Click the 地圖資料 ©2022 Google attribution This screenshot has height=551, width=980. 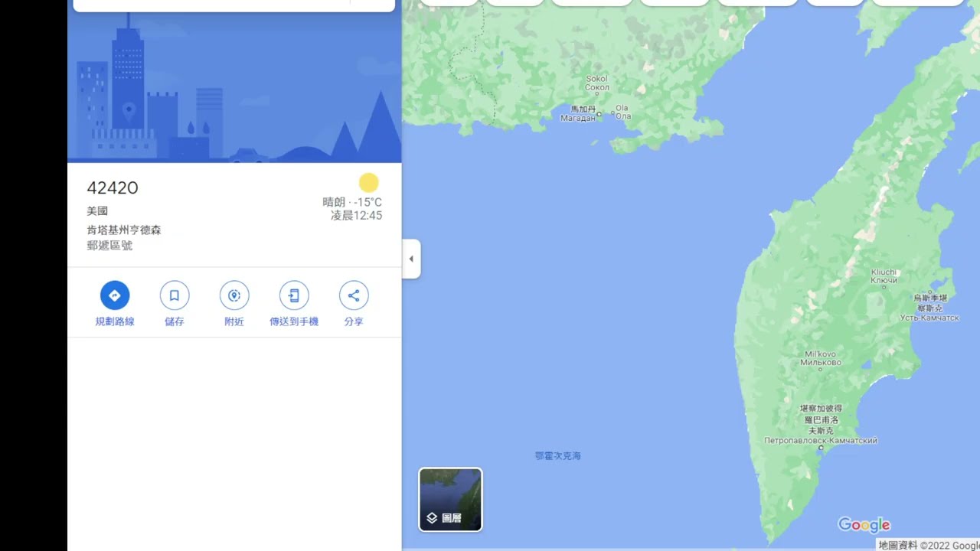tap(929, 546)
